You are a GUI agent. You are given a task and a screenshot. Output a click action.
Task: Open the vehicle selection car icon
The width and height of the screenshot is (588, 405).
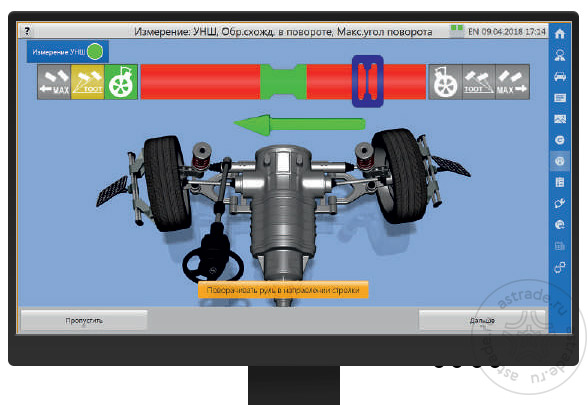560,76
